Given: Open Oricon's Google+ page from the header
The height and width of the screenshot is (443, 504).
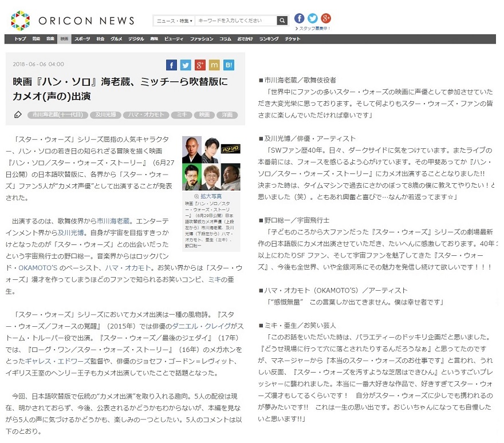Looking at the screenshot, I should [326, 18].
